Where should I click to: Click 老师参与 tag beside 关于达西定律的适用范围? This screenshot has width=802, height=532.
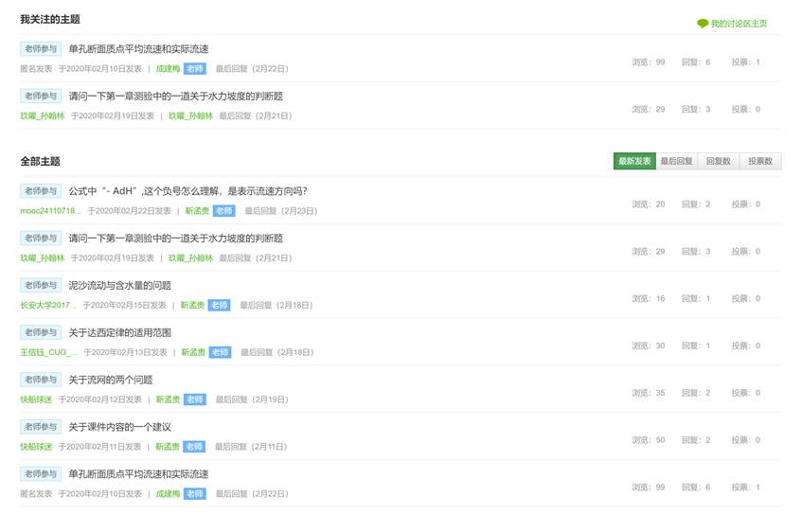click(41, 333)
